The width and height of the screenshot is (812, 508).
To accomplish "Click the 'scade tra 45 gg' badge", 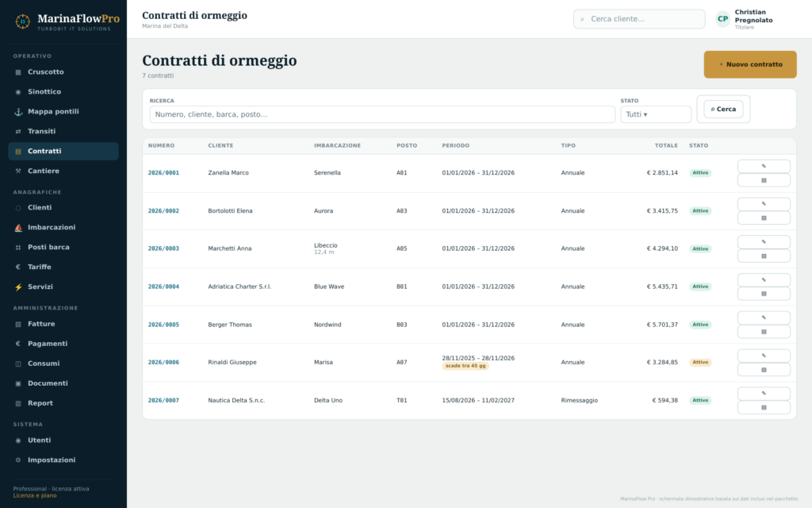I will [465, 366].
